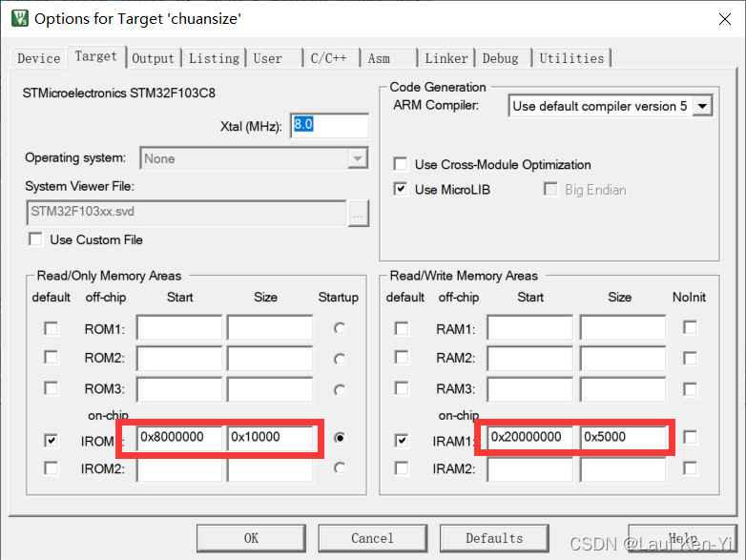
Task: Enable NoInit for IRAM2
Action: click(690, 468)
